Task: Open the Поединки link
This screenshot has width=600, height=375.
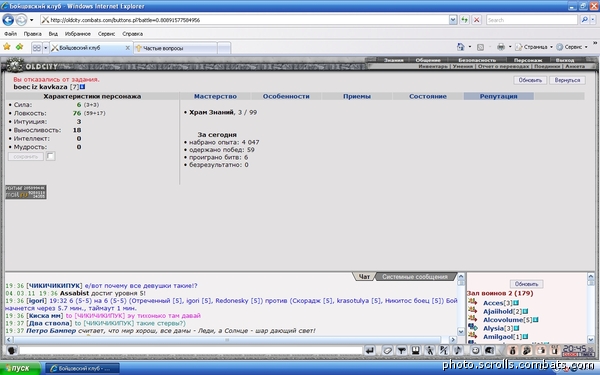Action: (547, 67)
